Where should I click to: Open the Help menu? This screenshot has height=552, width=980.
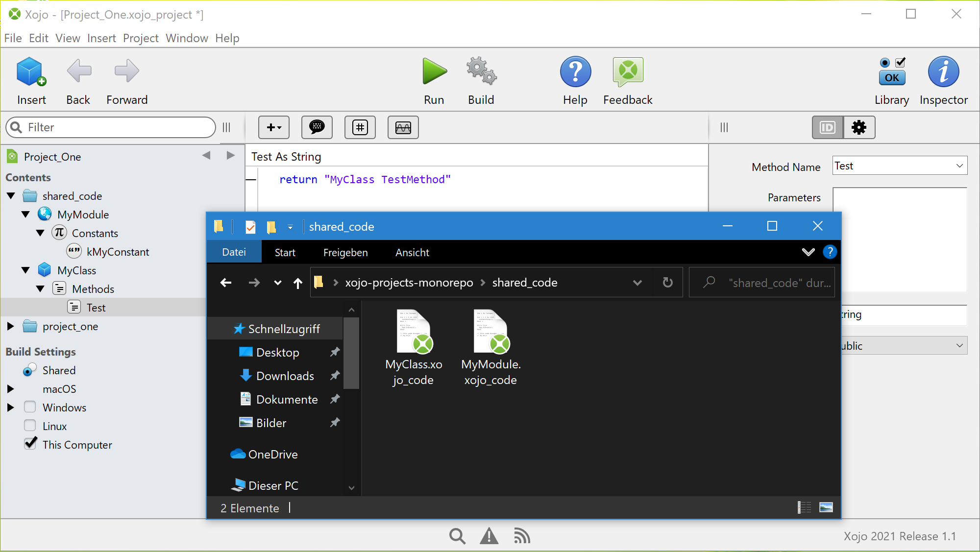click(227, 38)
